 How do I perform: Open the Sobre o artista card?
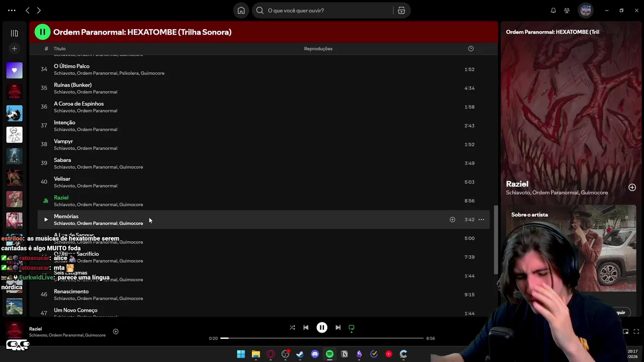click(571, 249)
